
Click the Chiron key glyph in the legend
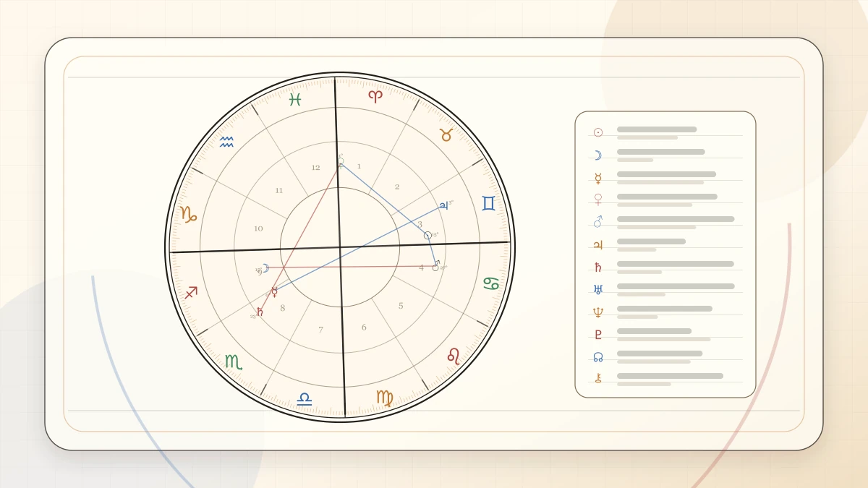click(x=598, y=377)
